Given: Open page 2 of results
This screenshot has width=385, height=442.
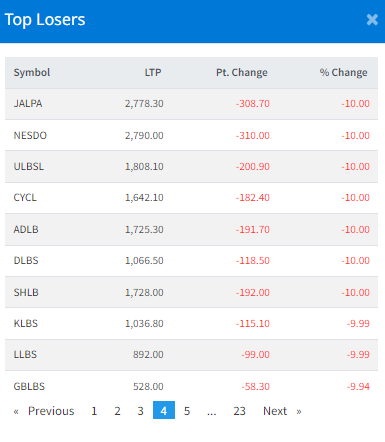Looking at the screenshot, I should (x=117, y=411).
